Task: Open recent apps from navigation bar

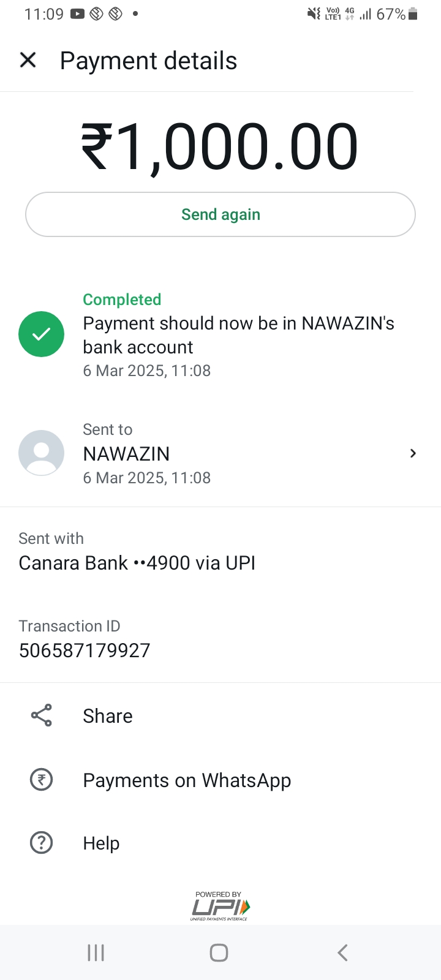Action: click(96, 952)
